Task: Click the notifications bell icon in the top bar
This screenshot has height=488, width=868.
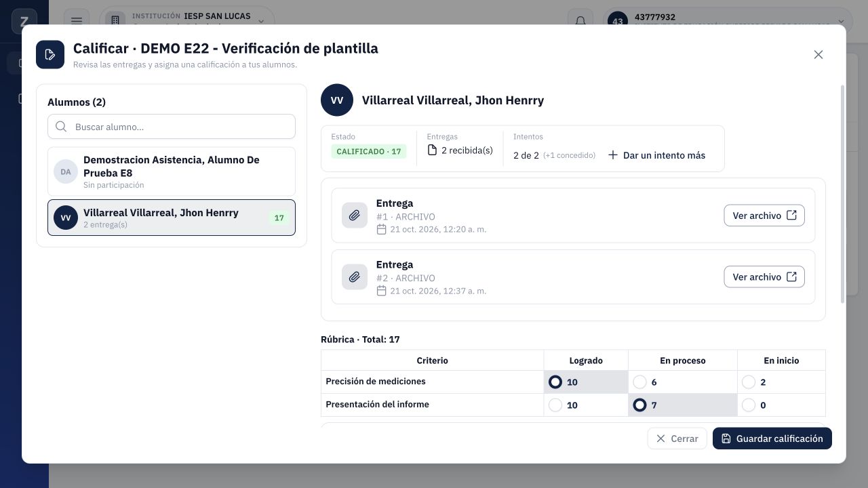Action: [x=580, y=22]
